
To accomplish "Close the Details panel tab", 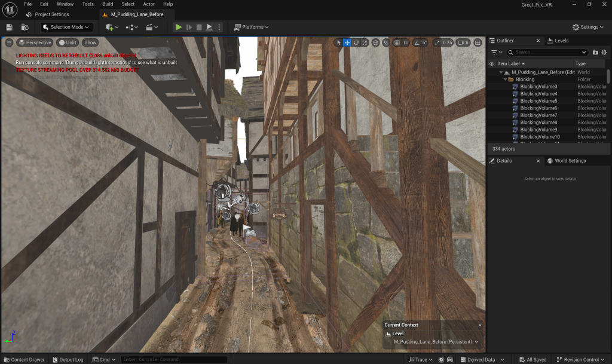I will (538, 161).
